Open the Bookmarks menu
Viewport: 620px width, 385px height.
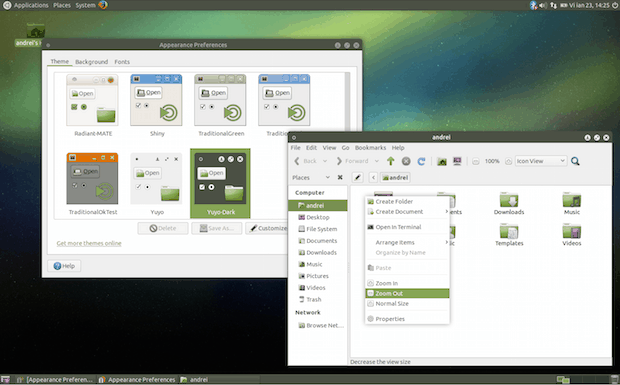click(370, 148)
